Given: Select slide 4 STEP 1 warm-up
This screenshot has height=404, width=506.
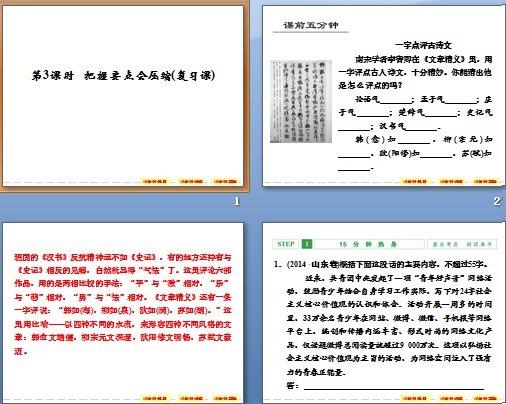Looking at the screenshot, I should (384, 313).
